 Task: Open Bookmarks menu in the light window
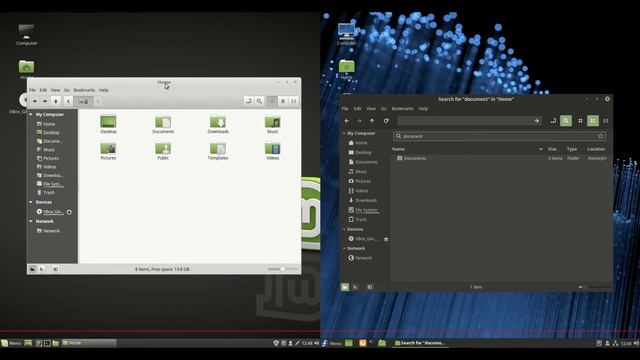84,90
